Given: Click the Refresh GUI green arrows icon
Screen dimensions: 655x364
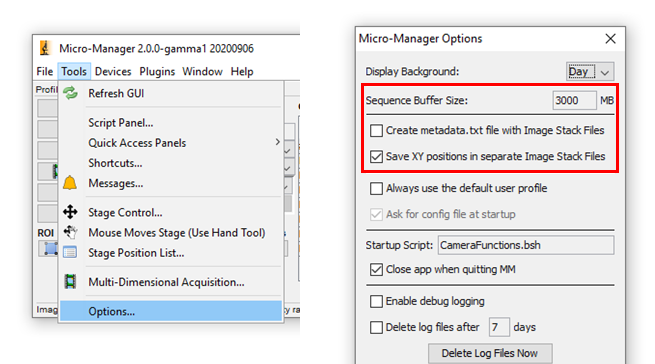Looking at the screenshot, I should pyautogui.click(x=70, y=93).
